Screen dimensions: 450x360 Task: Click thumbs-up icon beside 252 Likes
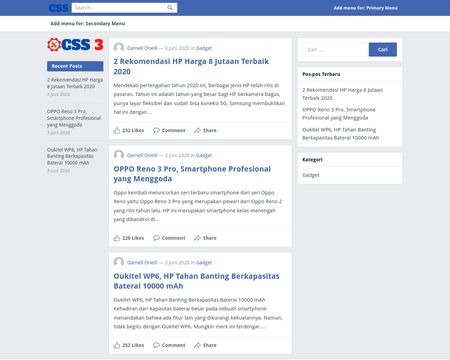coord(116,345)
